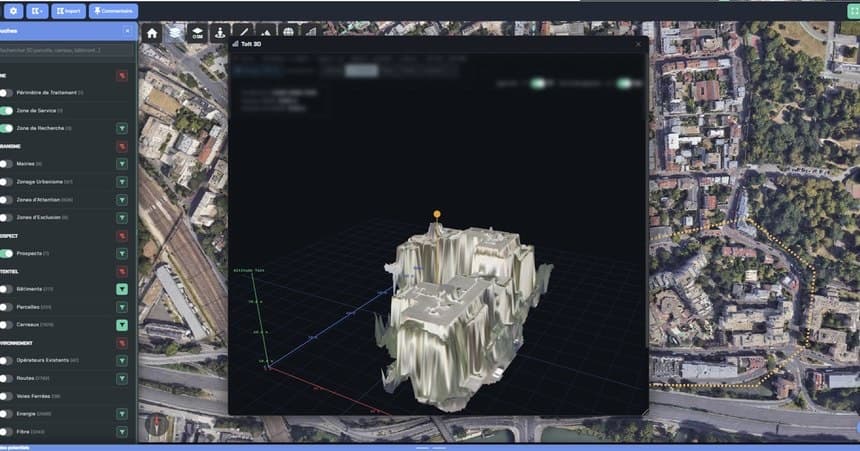The height and width of the screenshot is (451, 860).
Task: Enable the Carreaux layer
Action: [x=6, y=325]
